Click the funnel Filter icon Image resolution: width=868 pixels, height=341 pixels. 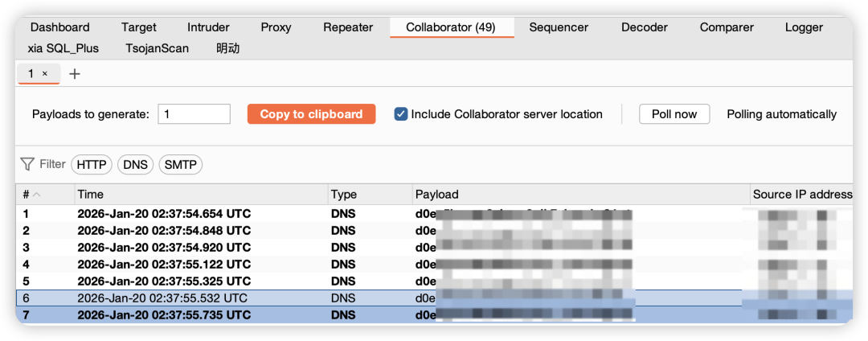point(27,164)
